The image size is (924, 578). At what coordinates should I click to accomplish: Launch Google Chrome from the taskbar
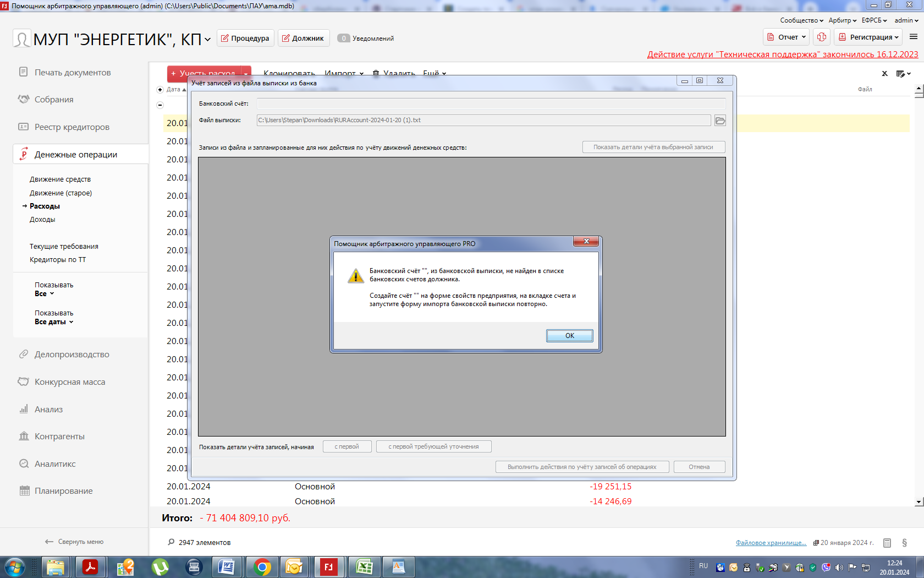pyautogui.click(x=262, y=567)
